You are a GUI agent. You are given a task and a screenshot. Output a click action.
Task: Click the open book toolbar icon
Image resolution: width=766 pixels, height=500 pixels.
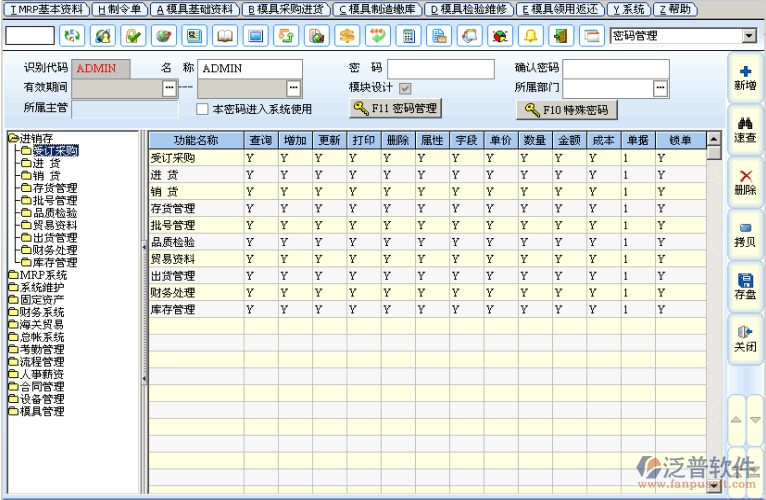pos(225,36)
